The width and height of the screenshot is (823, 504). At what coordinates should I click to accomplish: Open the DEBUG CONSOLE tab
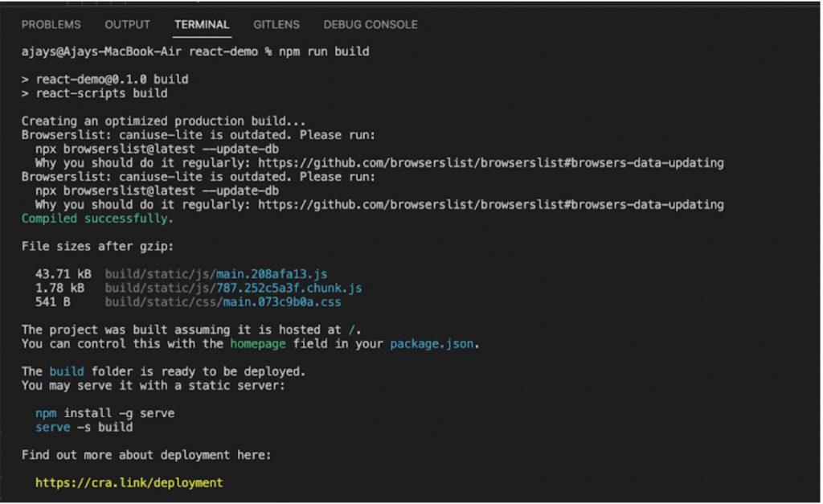click(x=370, y=25)
